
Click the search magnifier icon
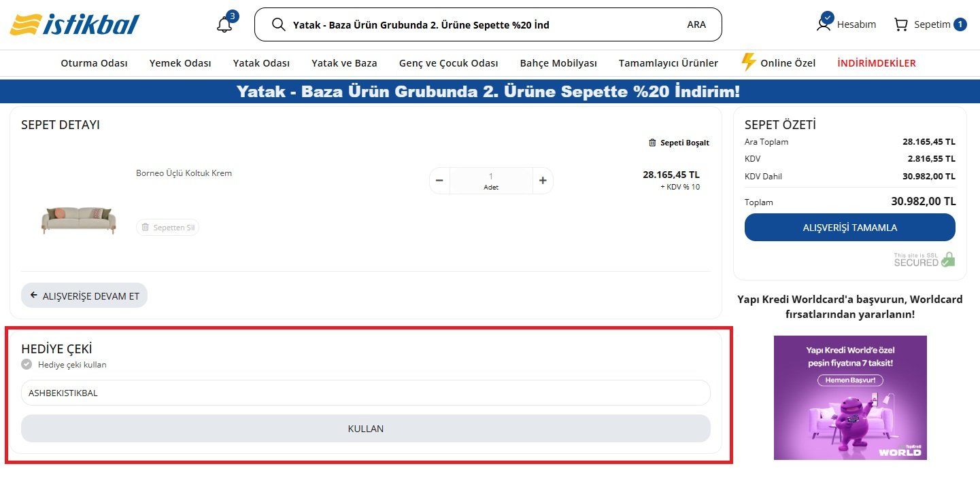point(278,24)
